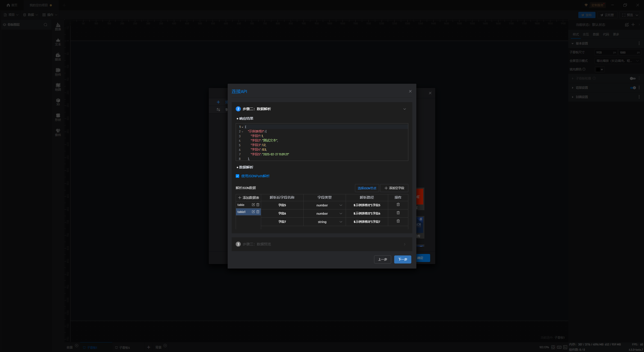Collapse 步骤二 数据解析 section
Viewport: 644px width, 352px height.
click(405, 109)
